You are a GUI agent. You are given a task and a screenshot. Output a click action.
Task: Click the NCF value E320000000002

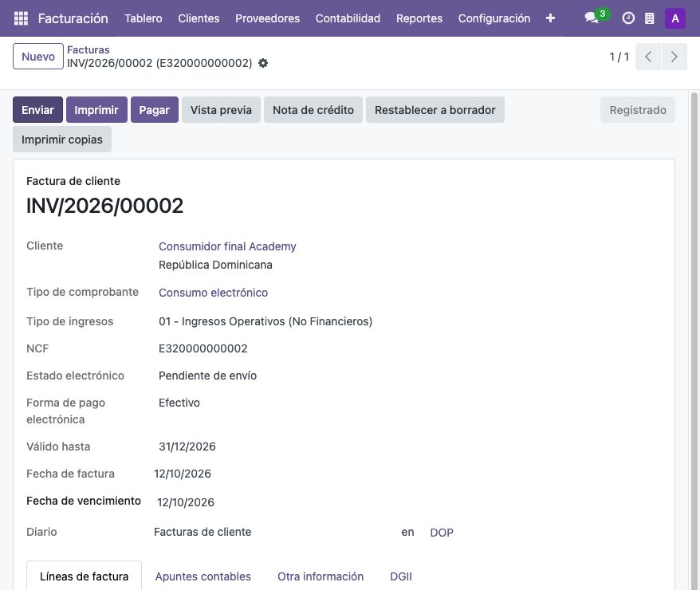pyautogui.click(x=203, y=348)
